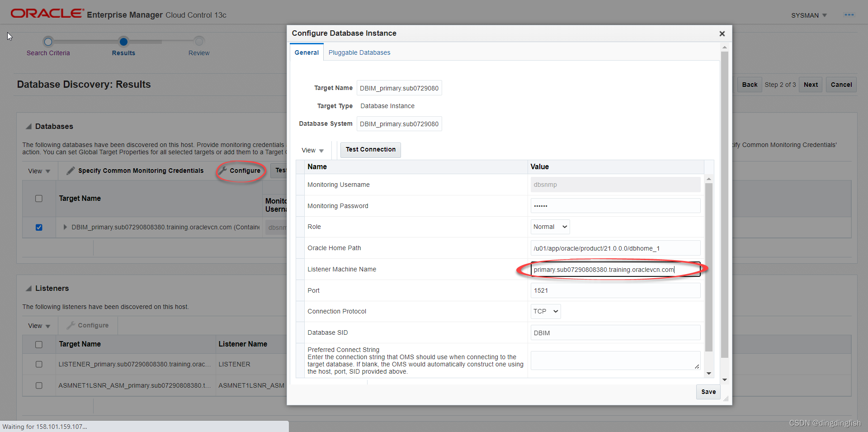Click the dialog scroll-down arrow

(x=725, y=380)
